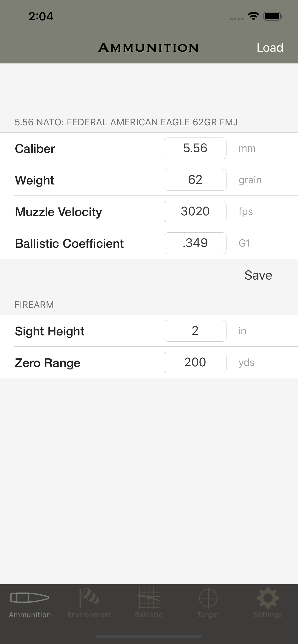Edit the Weight grain field
This screenshot has width=298, height=644.
(195, 180)
